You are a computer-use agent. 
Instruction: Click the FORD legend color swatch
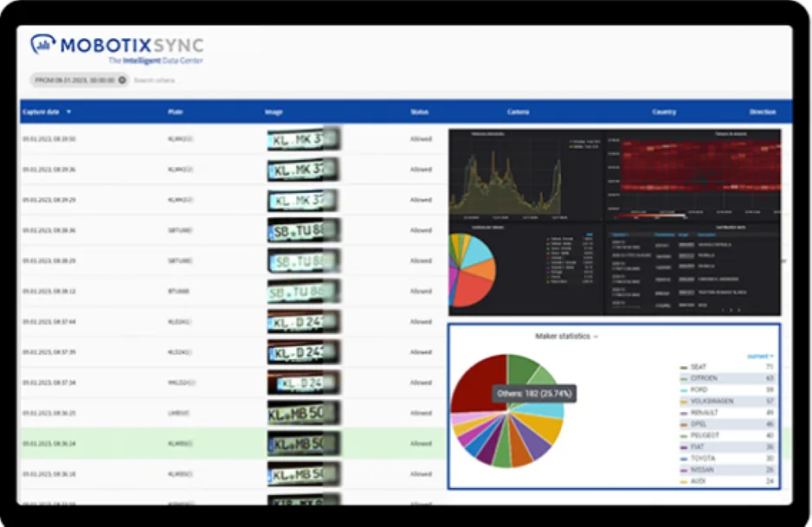point(684,390)
